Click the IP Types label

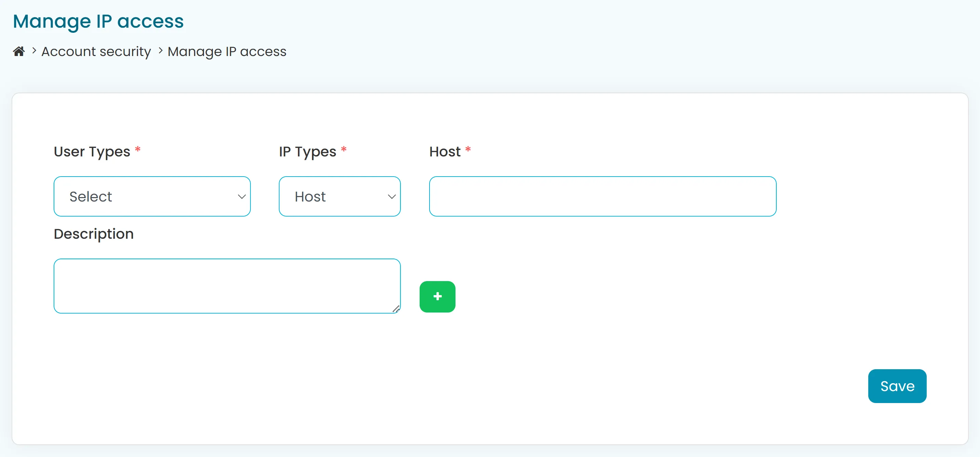307,151
